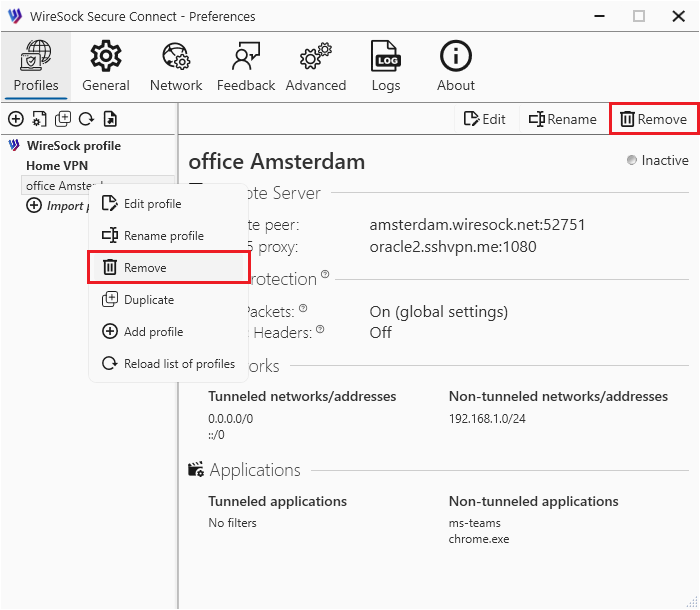Click the help icon beside the Protection heading
The image size is (700, 610).
(x=325, y=274)
